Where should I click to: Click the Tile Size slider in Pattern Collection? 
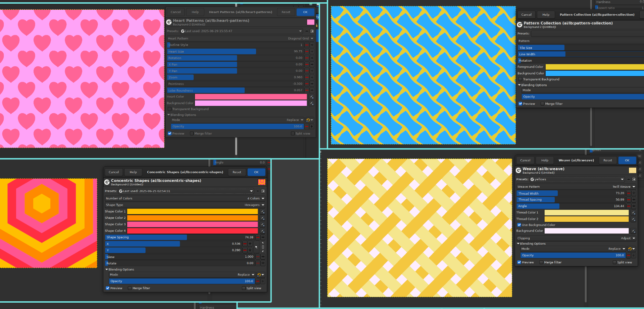[581, 48]
